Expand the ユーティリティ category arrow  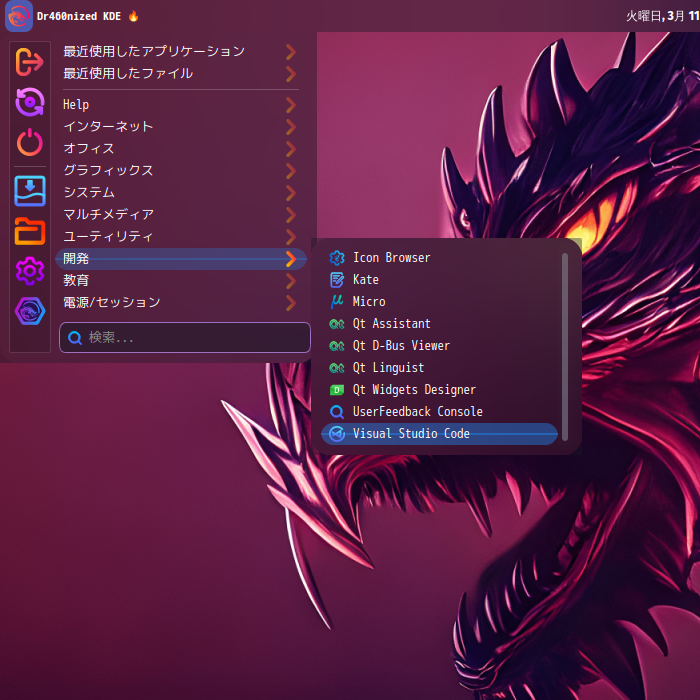(x=291, y=237)
